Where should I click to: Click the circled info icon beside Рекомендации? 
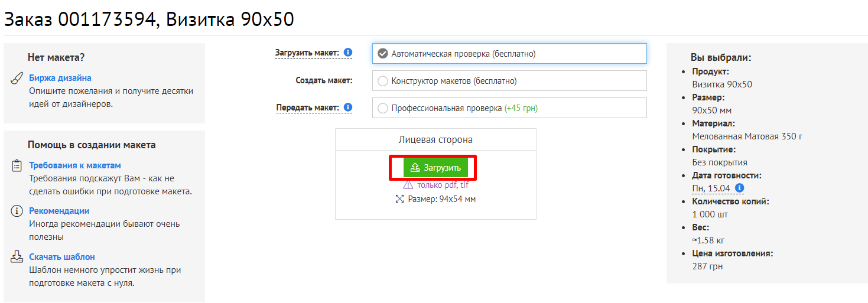click(17, 211)
